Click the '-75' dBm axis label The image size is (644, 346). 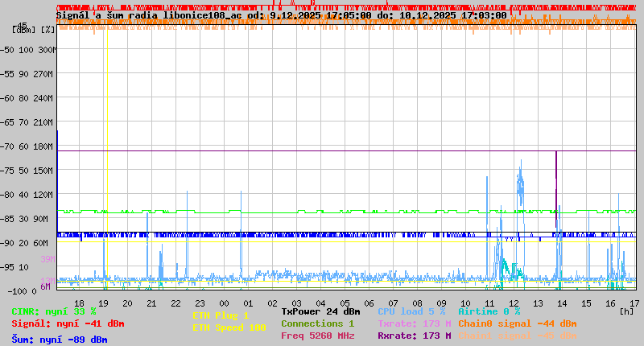pos(7,171)
